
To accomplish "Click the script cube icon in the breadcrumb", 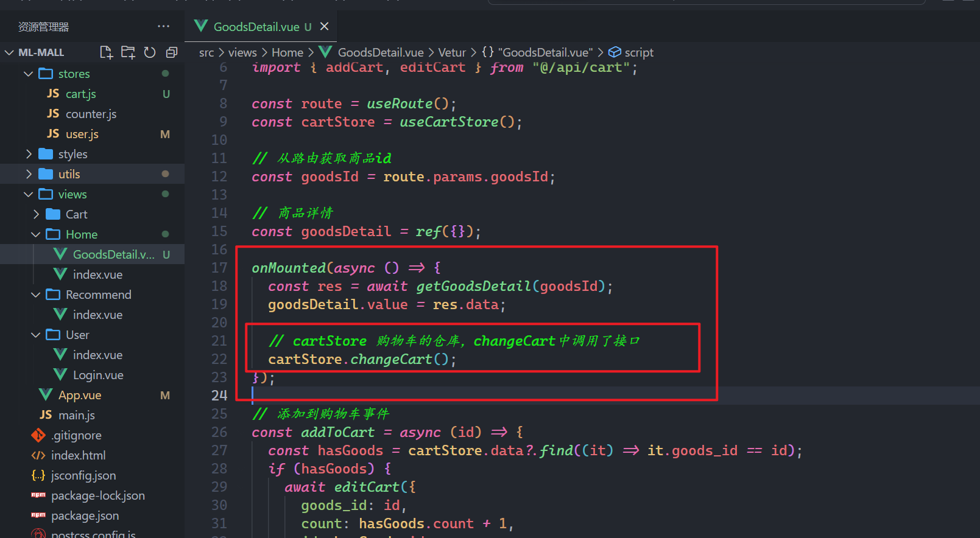I will (615, 52).
